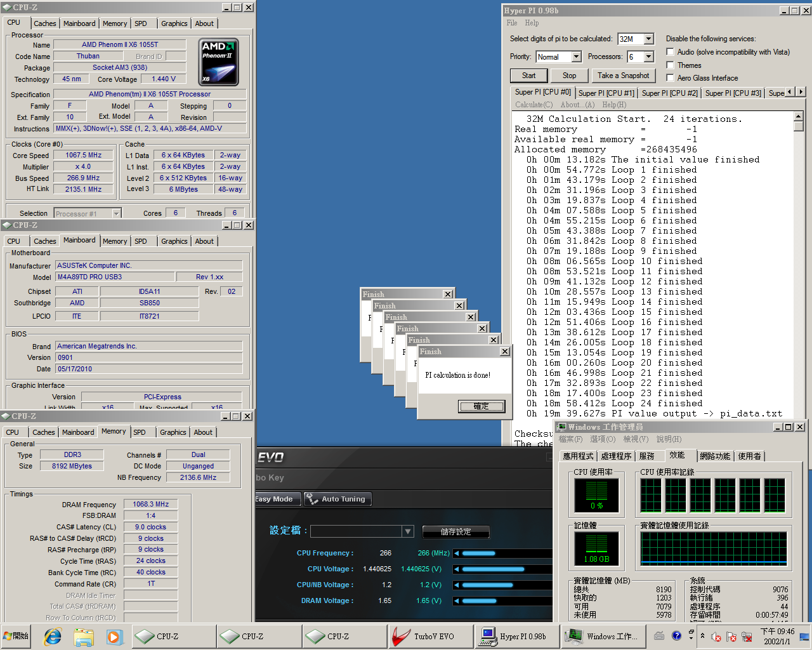Click Take a Snapshot button
Image resolution: width=812 pixels, height=650 pixels.
[623, 76]
